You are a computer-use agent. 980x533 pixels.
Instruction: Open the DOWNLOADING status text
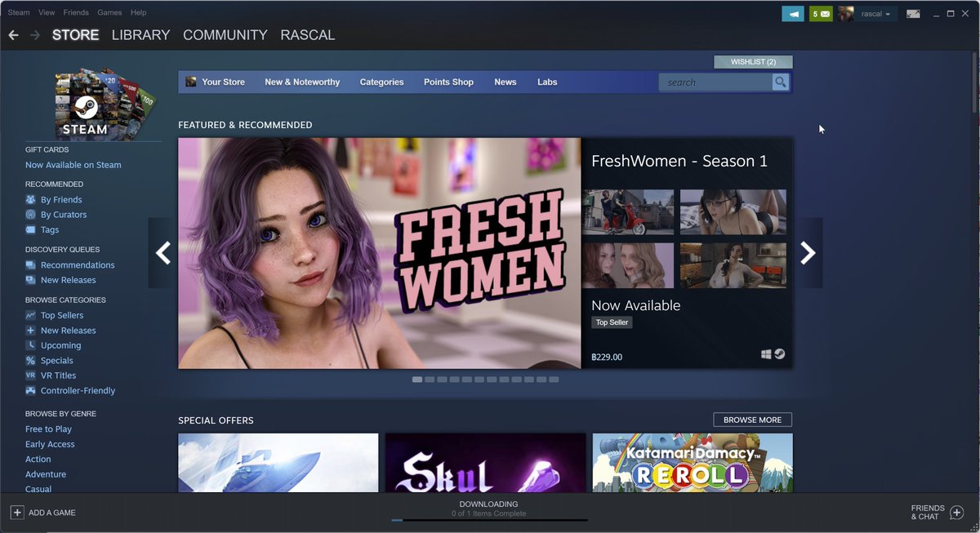[x=488, y=504]
